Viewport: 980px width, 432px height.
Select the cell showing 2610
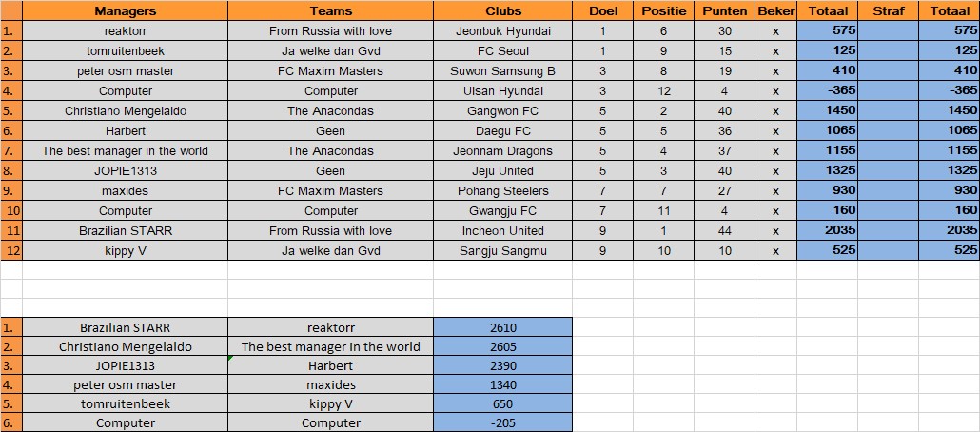[502, 327]
